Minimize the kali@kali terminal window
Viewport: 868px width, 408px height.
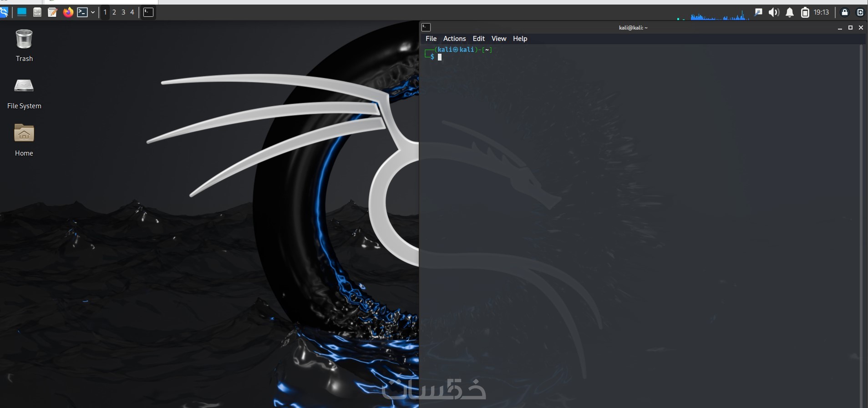840,28
